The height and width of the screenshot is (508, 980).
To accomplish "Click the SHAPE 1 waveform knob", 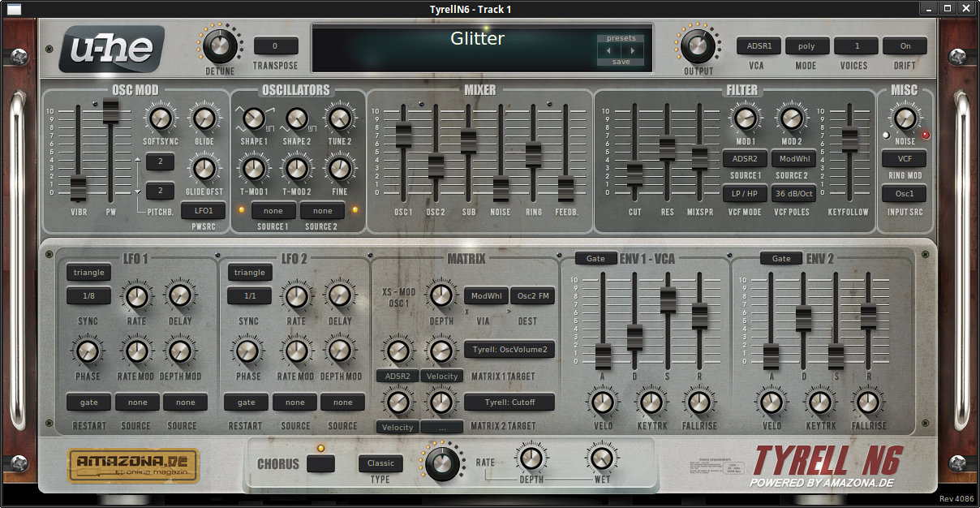I will [253, 119].
